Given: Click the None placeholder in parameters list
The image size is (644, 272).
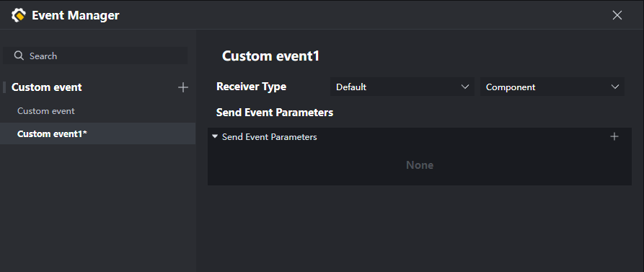Looking at the screenshot, I should tap(420, 165).
